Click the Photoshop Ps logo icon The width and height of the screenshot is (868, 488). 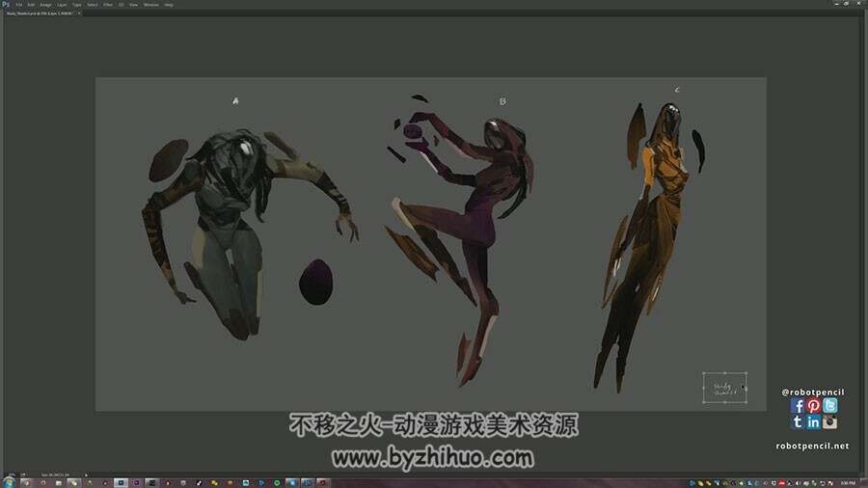coord(6,4)
